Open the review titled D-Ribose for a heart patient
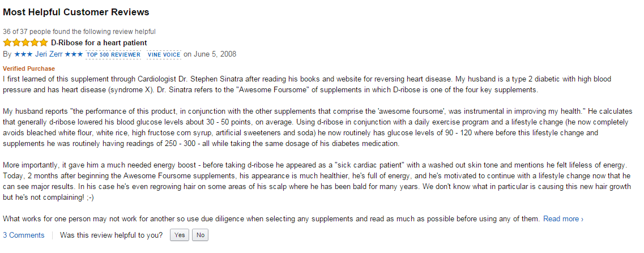The image size is (644, 253). (99, 43)
